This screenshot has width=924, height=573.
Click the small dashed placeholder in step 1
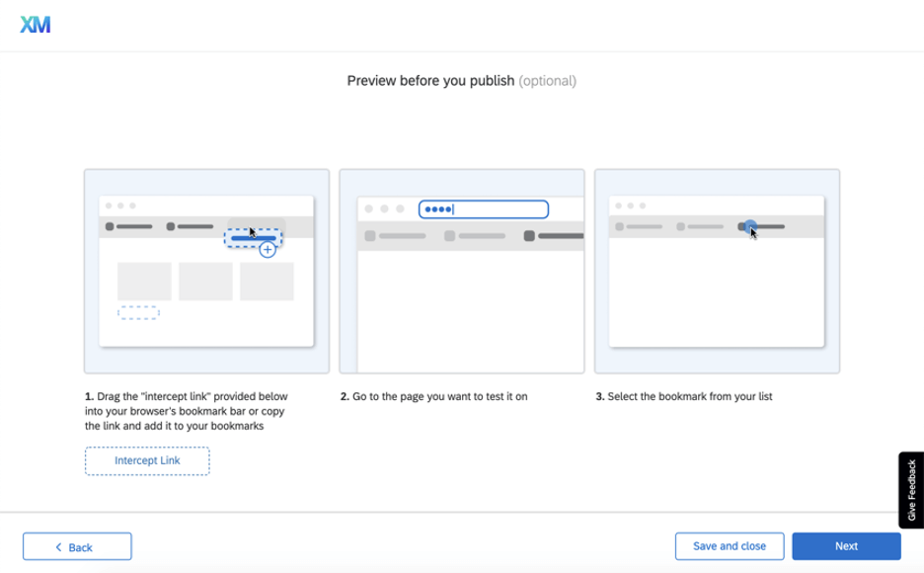tap(138, 312)
